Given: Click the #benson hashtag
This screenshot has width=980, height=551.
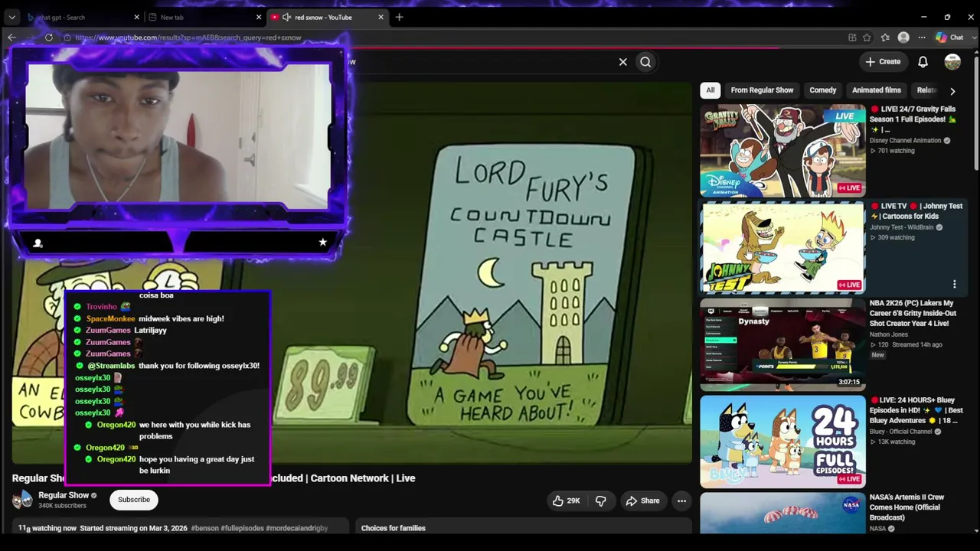Looking at the screenshot, I should (204, 528).
